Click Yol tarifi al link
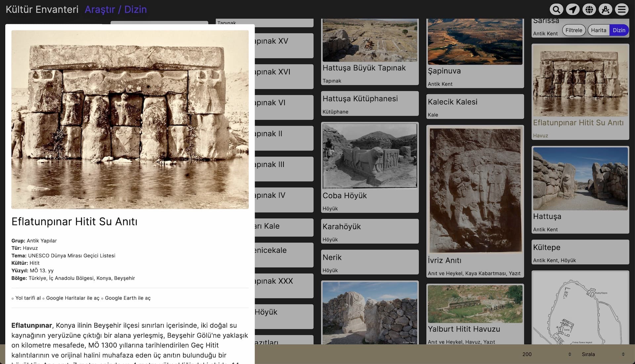Viewport: 635px width, 364px height. coord(28,298)
